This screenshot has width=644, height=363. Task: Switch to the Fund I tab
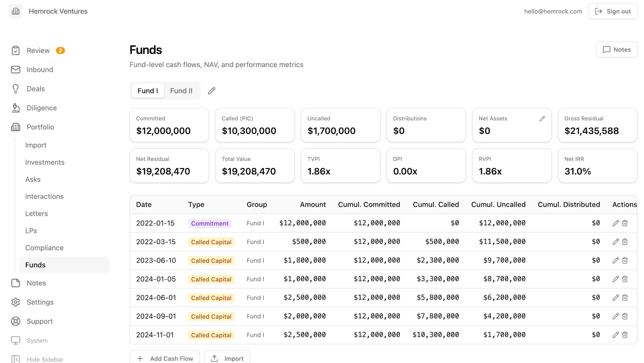click(x=148, y=91)
